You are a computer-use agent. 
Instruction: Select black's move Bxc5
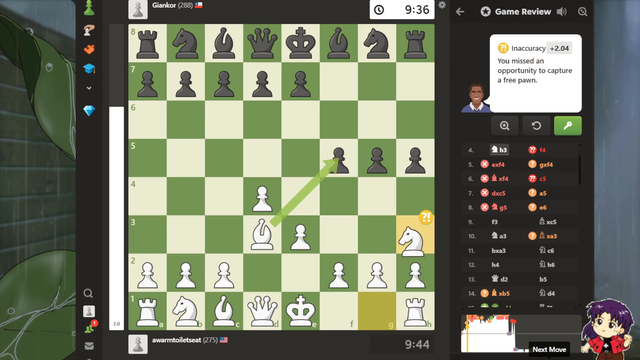(548, 222)
